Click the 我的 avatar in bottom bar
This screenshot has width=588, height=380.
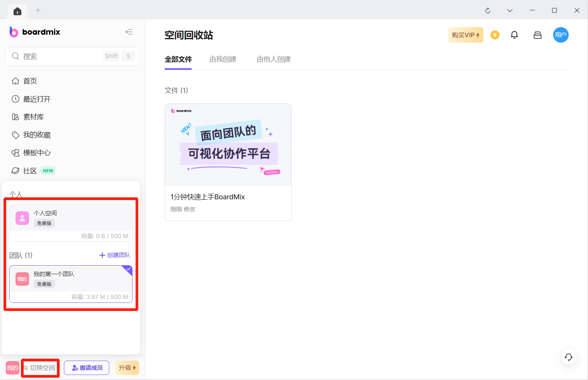point(12,368)
